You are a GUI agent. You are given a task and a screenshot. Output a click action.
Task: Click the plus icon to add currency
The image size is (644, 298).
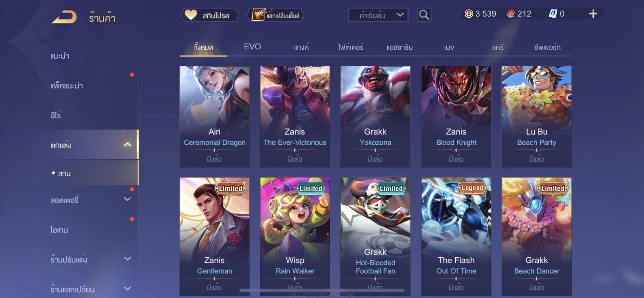pyautogui.click(x=593, y=14)
